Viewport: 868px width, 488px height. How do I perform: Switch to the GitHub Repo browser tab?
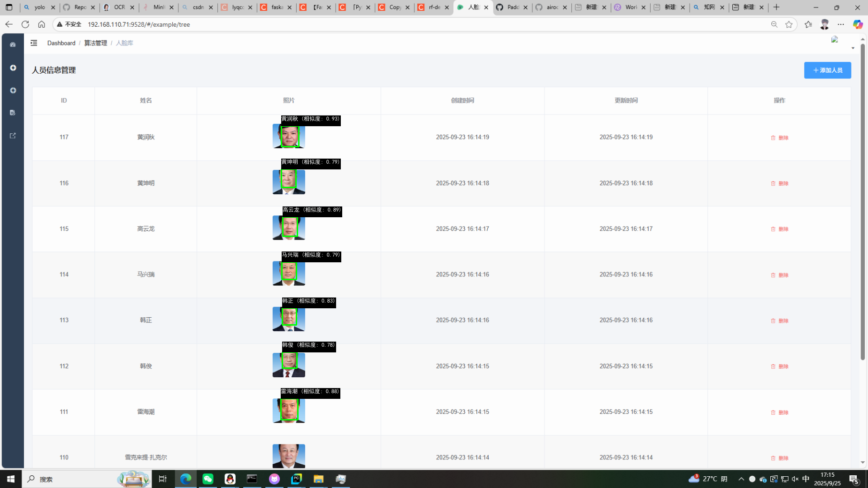tap(79, 8)
